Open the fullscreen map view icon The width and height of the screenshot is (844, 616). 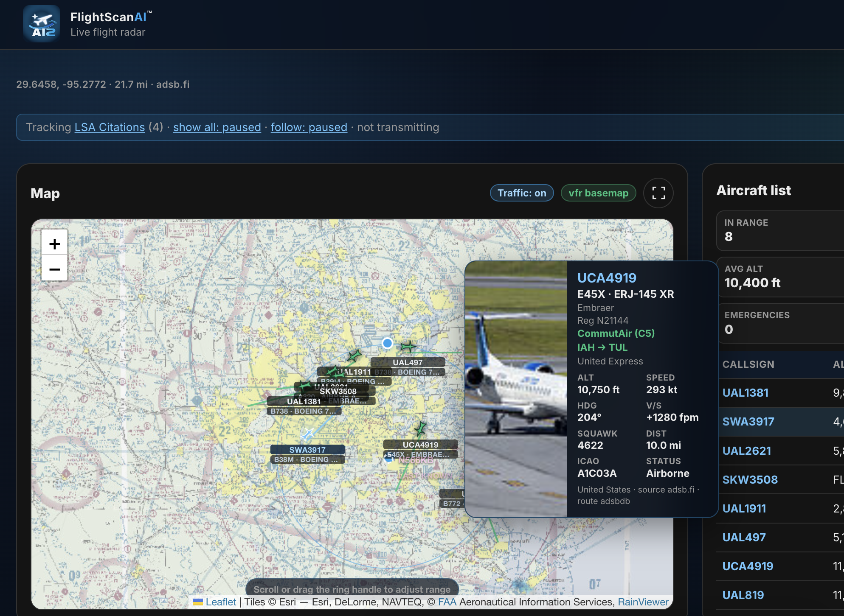(x=658, y=193)
